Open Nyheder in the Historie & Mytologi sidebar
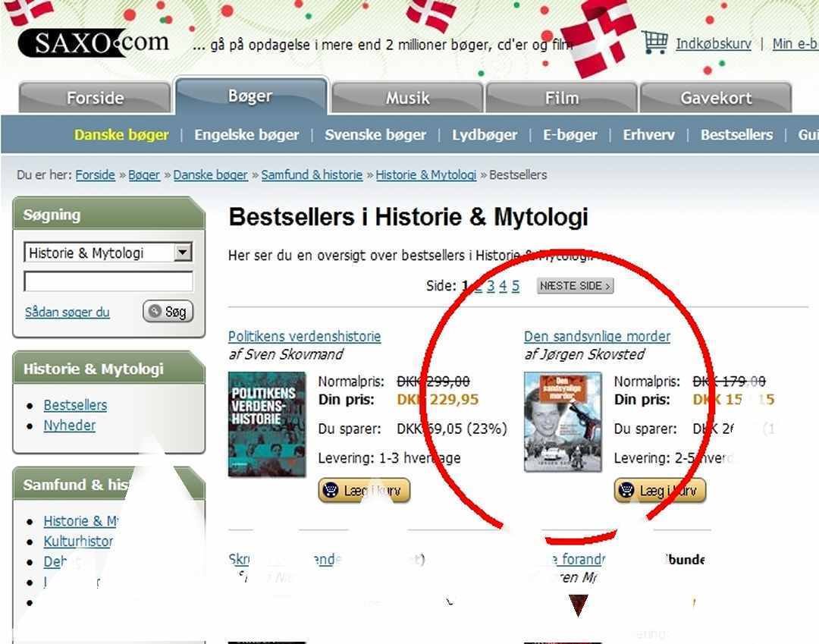819x644 pixels. (70, 425)
